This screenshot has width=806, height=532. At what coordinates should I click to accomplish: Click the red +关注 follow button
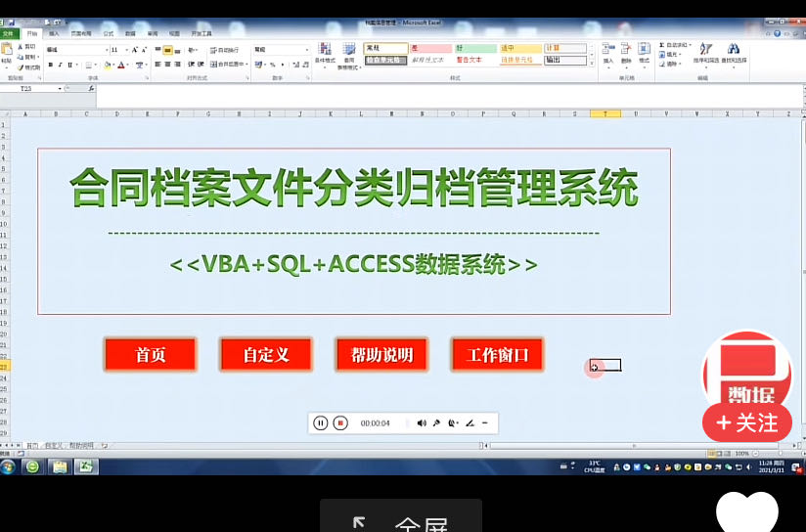click(x=747, y=423)
